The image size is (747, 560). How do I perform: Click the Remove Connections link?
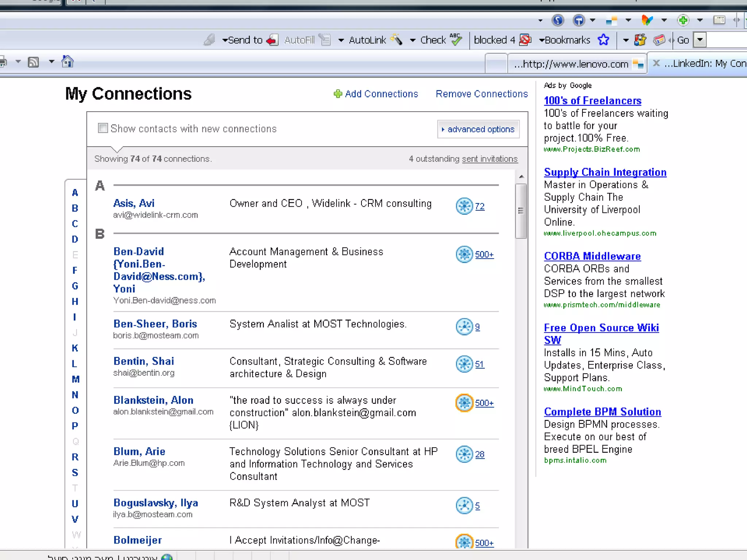tap(481, 94)
